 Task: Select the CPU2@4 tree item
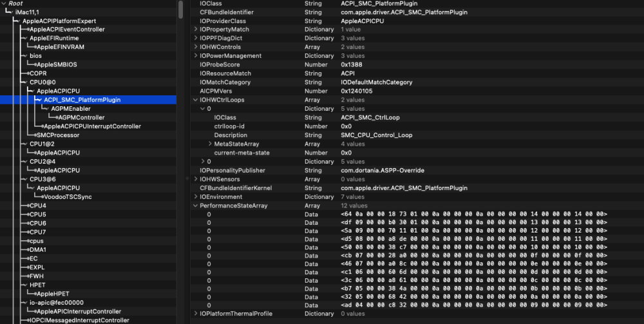43,162
